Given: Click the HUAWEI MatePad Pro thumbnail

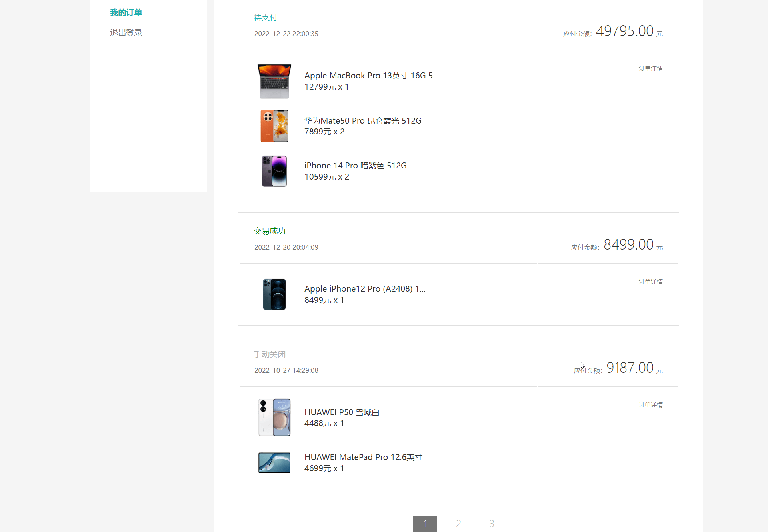Looking at the screenshot, I should point(274,462).
